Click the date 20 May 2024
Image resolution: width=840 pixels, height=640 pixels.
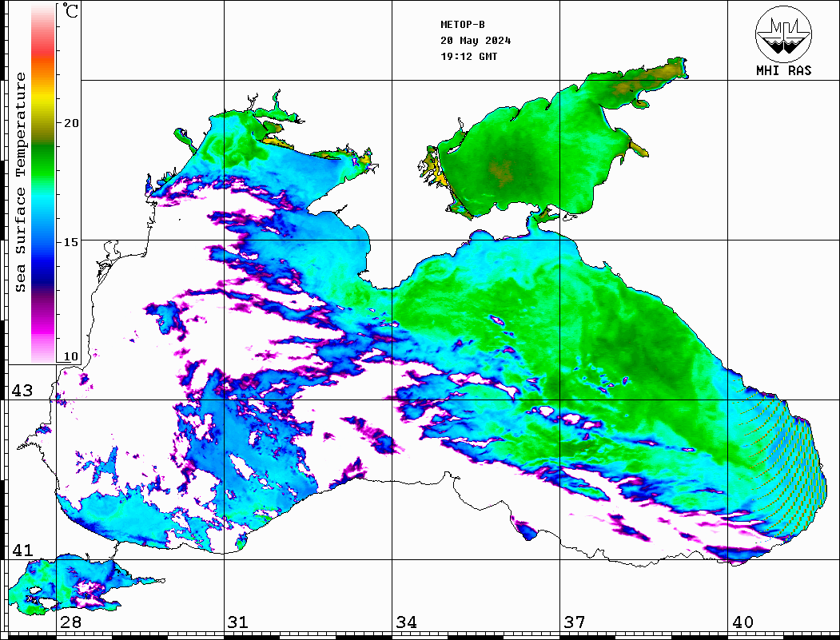click(x=476, y=41)
